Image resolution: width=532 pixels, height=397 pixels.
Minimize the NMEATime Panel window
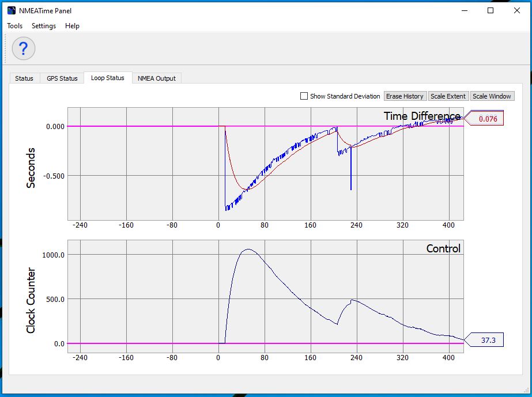[465, 10]
